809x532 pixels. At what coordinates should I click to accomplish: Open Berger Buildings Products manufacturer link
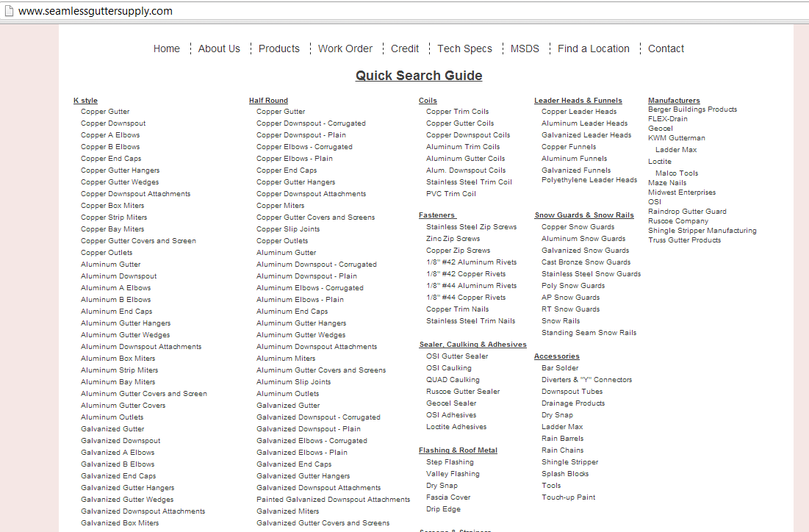coord(692,109)
